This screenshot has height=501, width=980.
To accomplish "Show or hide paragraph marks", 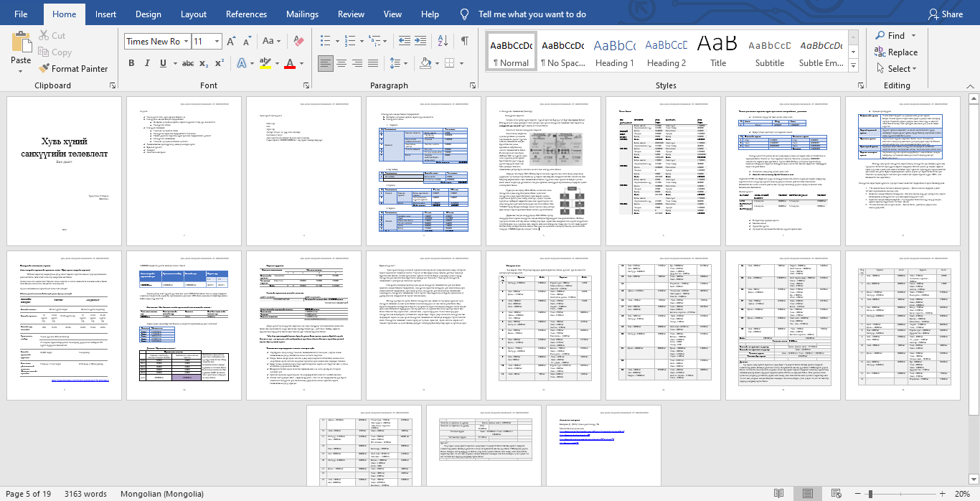I will click(x=465, y=41).
